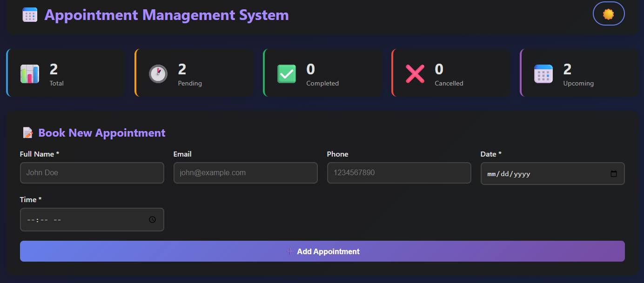Click the calendar icon in the header
644x283 pixels.
tap(29, 14)
